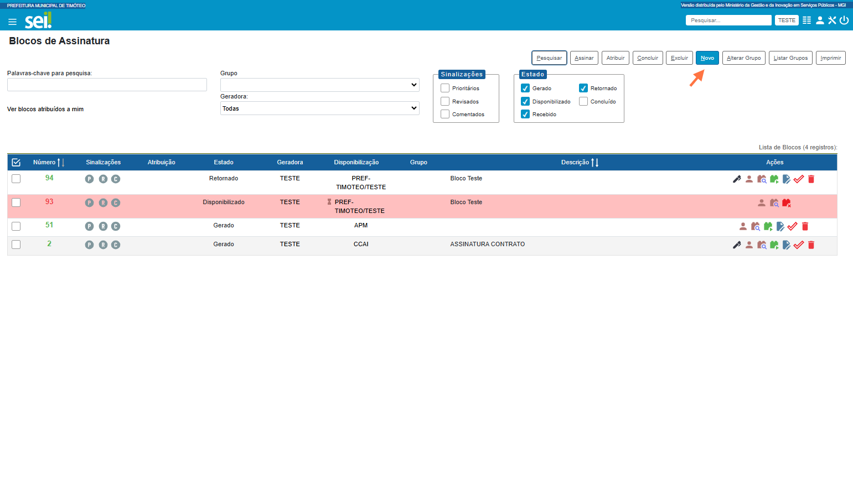The height and width of the screenshot is (504, 853).
Task: Assign block 94 using person icon
Action: coord(749,179)
